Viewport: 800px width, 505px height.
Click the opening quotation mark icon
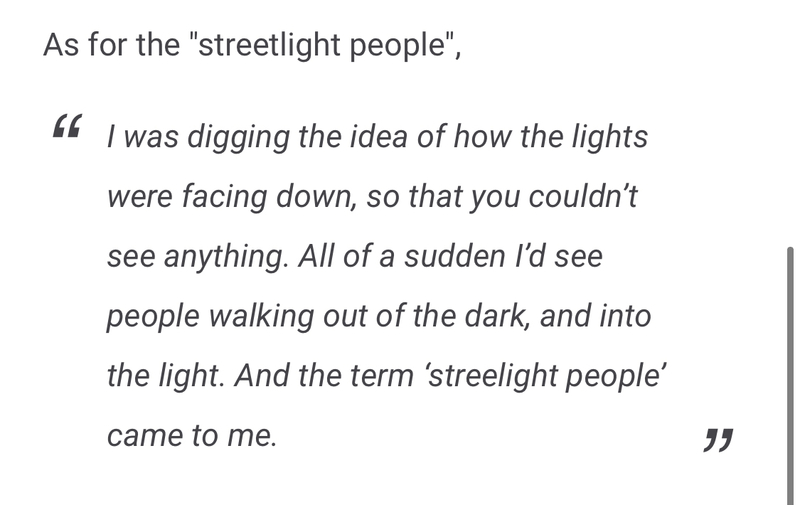[67, 126]
